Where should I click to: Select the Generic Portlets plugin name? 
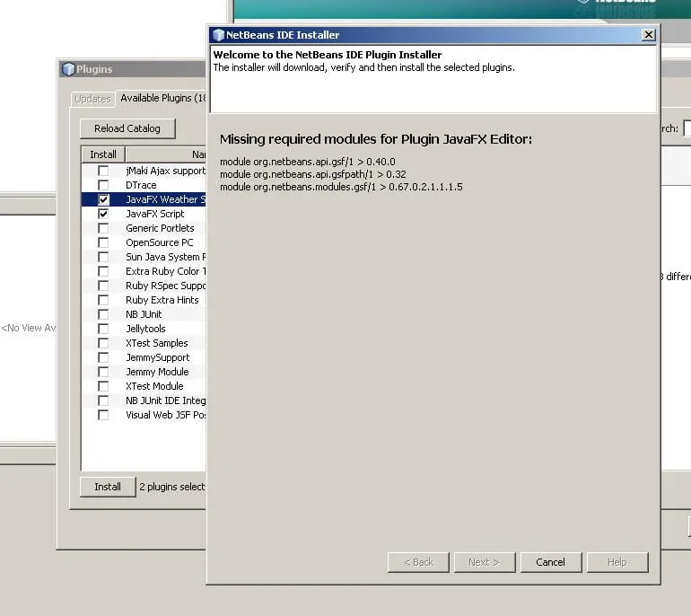pyautogui.click(x=160, y=228)
